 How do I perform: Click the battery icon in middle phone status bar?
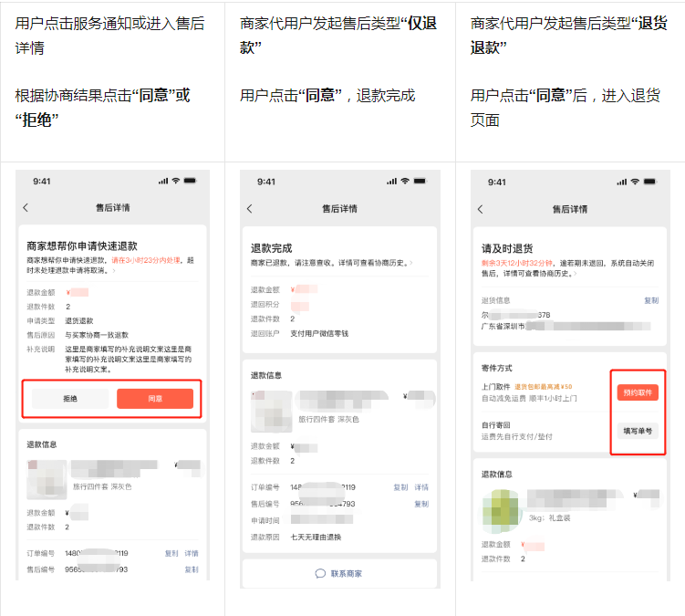pyautogui.click(x=420, y=182)
